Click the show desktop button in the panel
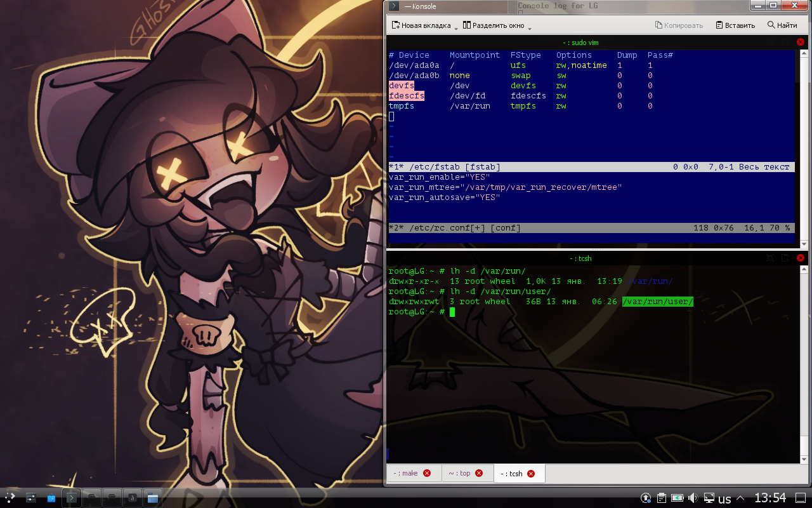Viewport: 812px width, 508px height. pyautogui.click(x=801, y=498)
